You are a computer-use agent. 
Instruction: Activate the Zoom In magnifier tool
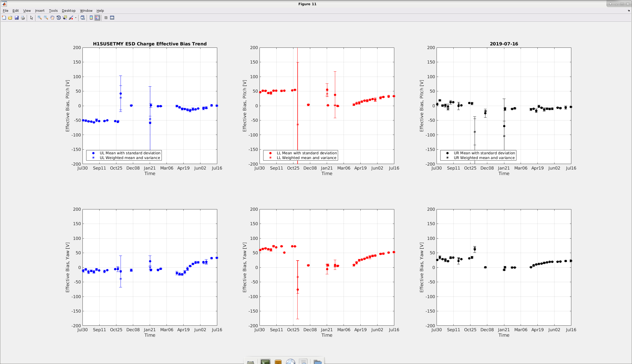(x=40, y=18)
